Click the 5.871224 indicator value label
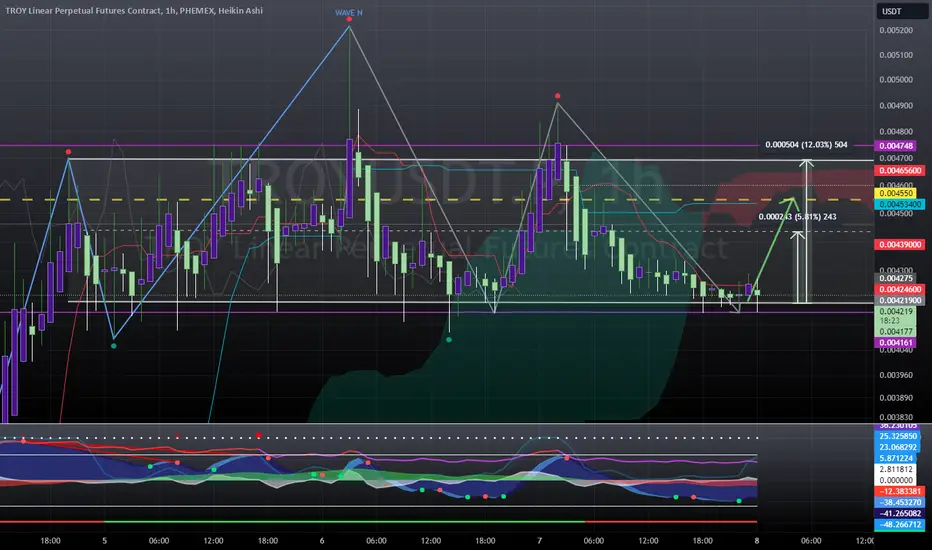Viewport: 932px width, 550px height. click(897, 458)
